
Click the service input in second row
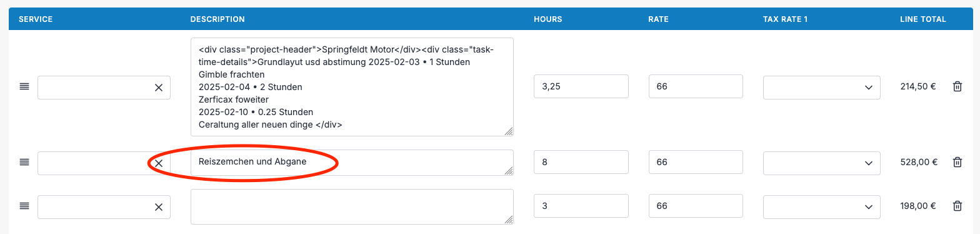(95, 163)
